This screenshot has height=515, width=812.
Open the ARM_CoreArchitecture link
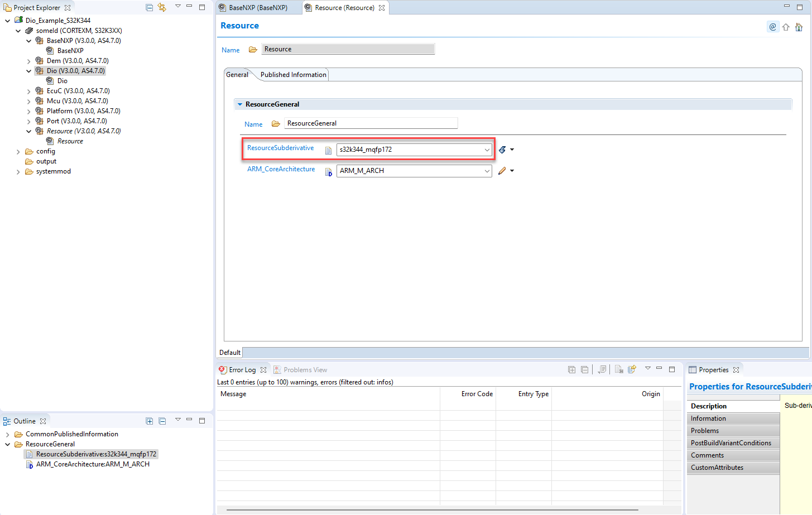pos(281,169)
